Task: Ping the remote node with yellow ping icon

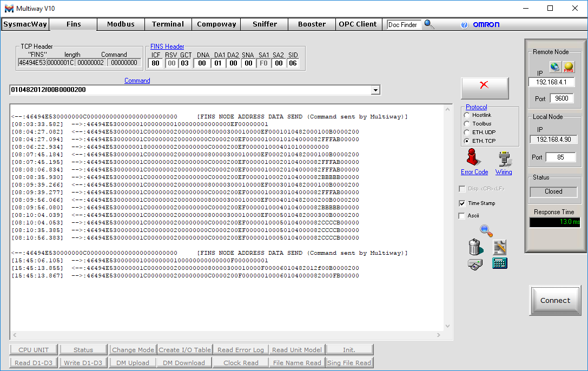Action: 569,67
